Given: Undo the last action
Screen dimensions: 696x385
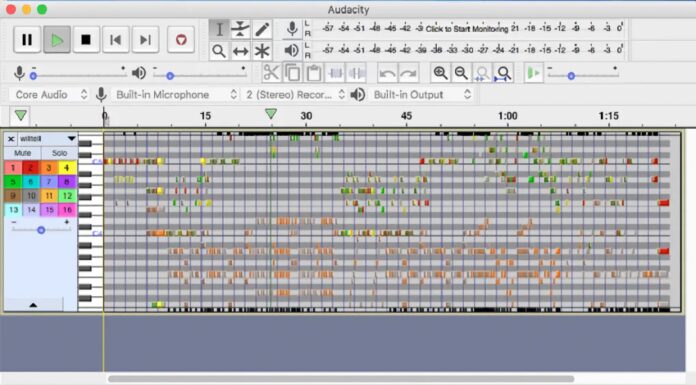Looking at the screenshot, I should pos(387,73).
